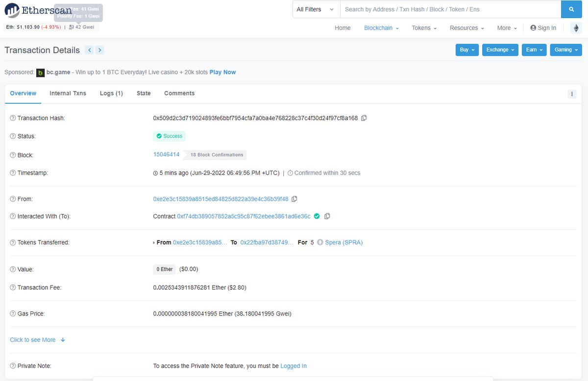
Task: Open the Buy dropdown button
Action: tap(467, 50)
